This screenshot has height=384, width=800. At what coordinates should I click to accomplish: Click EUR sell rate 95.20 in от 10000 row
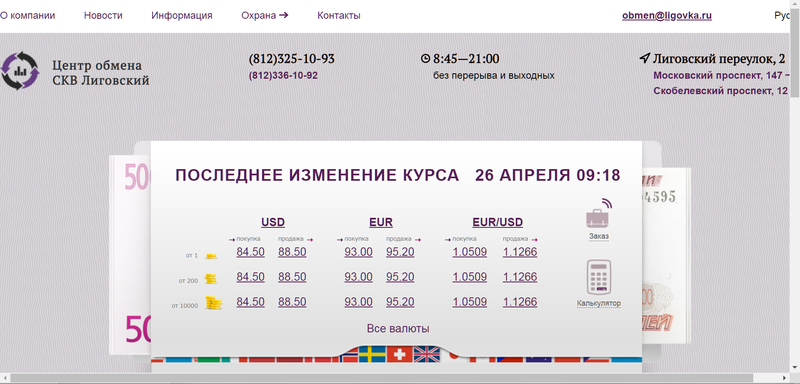[401, 302]
